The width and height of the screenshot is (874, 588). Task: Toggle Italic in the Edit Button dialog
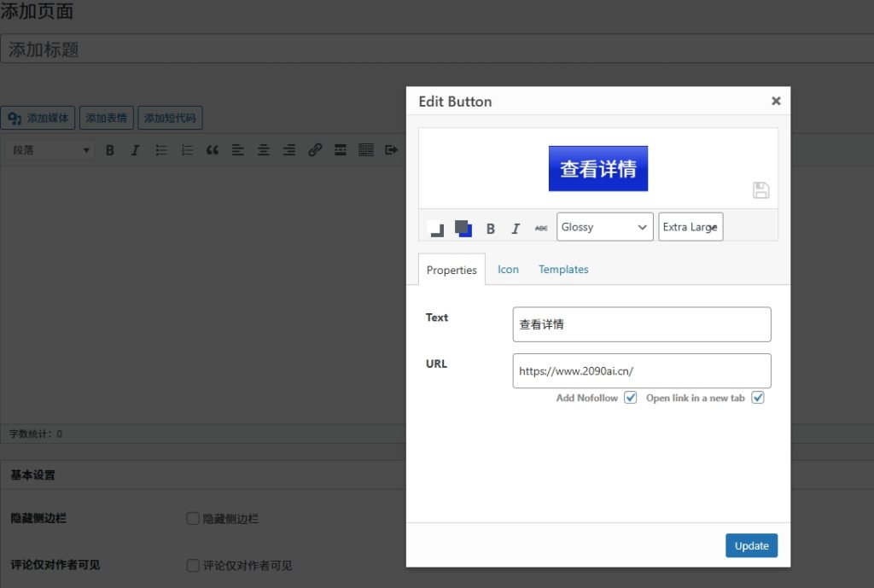[516, 228]
